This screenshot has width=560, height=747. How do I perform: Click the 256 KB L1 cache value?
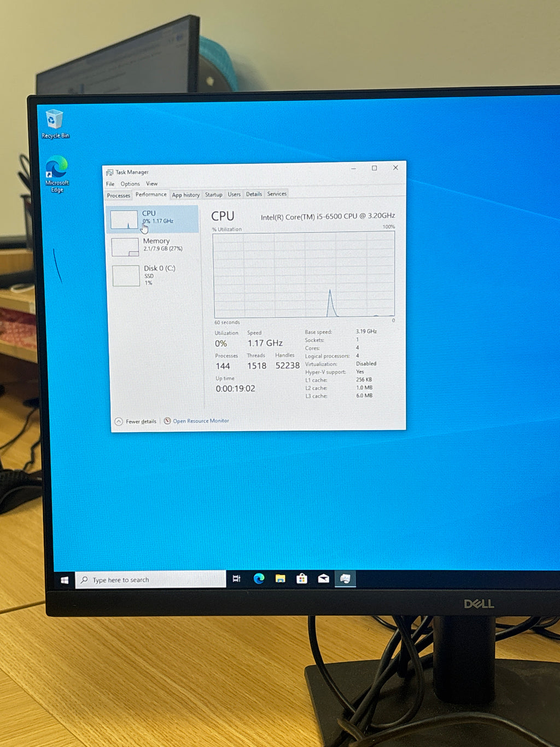coord(364,380)
